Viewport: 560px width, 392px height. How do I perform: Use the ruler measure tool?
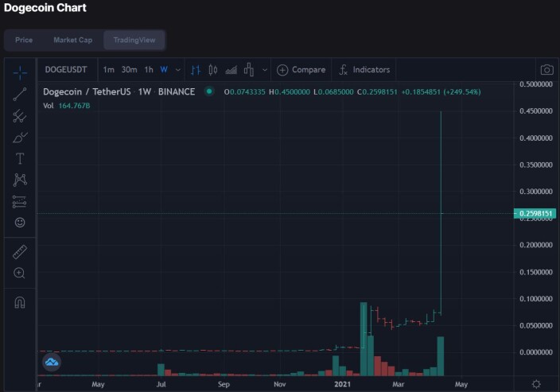[x=20, y=252]
